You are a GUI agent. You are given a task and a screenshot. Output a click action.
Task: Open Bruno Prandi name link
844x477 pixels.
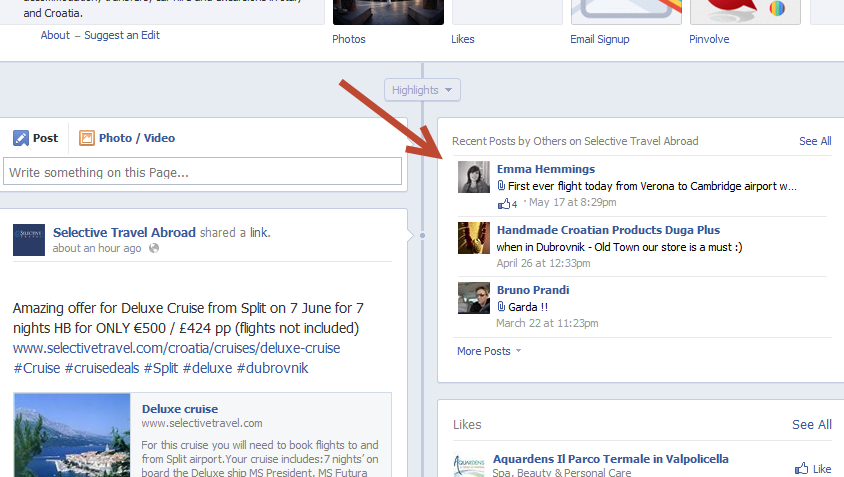pyautogui.click(x=533, y=290)
